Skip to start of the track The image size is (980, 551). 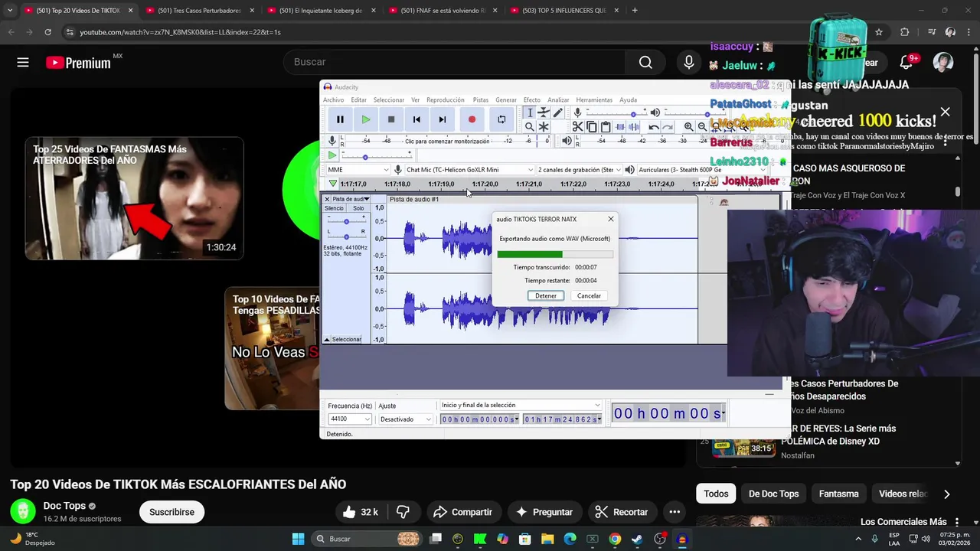pyautogui.click(x=416, y=119)
